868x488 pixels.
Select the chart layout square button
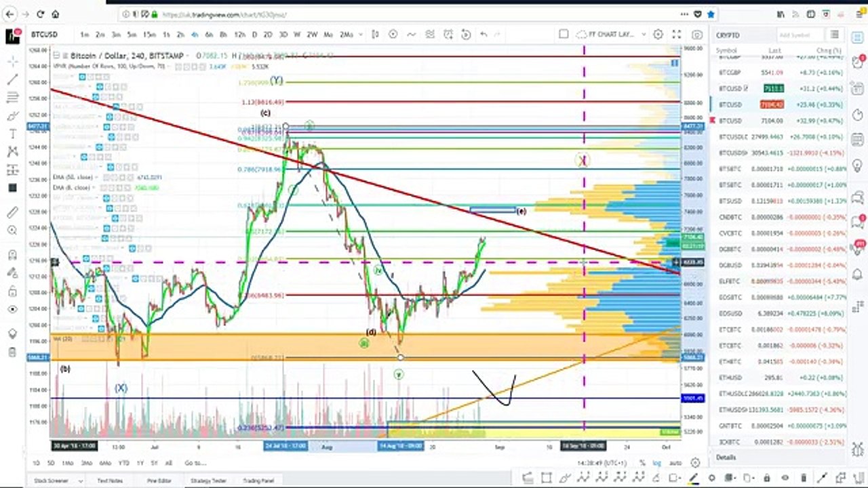pyautogui.click(x=564, y=35)
